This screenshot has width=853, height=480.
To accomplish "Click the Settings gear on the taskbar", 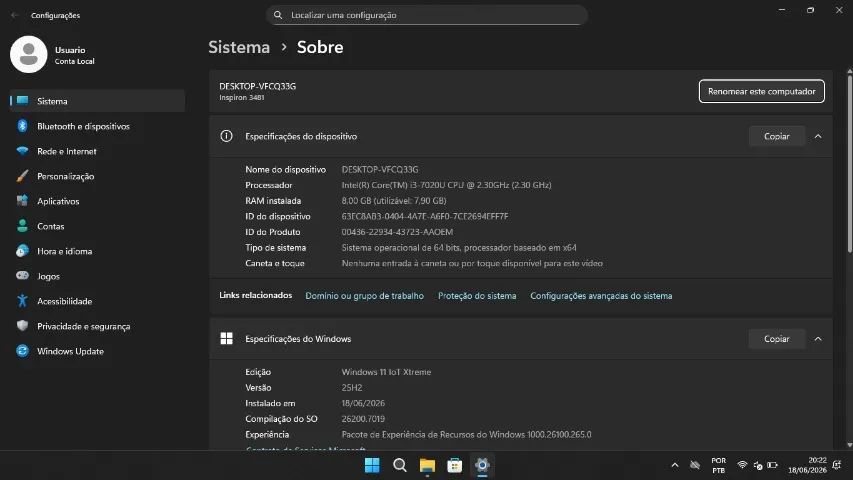I will coord(482,465).
